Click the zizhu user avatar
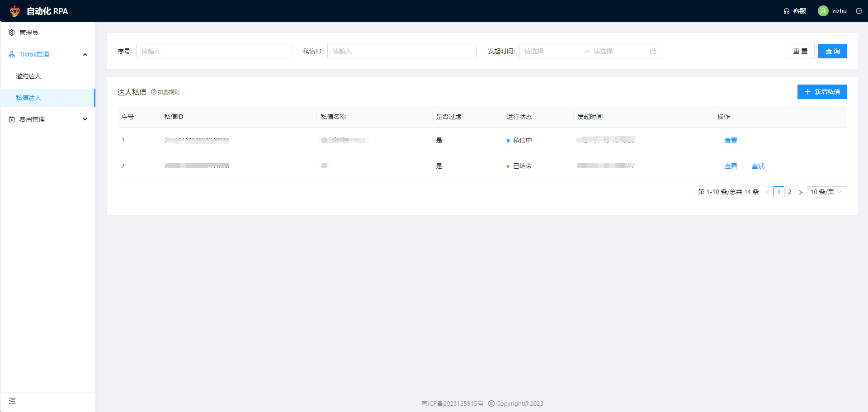This screenshot has width=868, height=412. pyautogui.click(x=823, y=11)
